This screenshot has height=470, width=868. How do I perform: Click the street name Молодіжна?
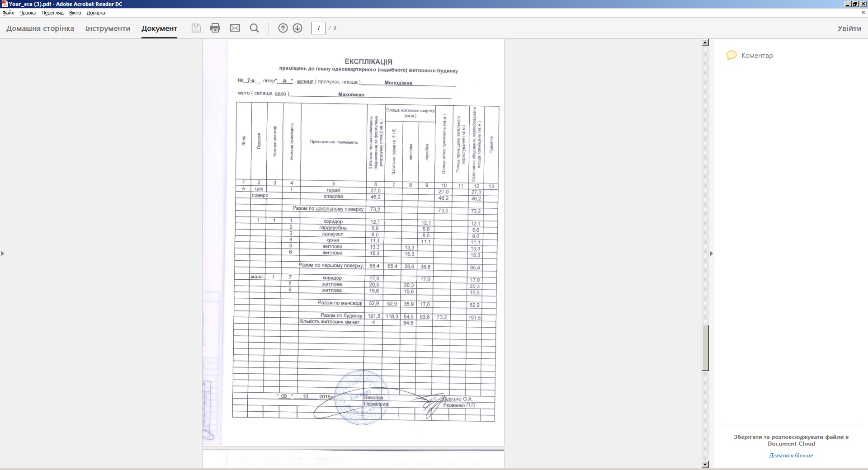click(x=398, y=83)
